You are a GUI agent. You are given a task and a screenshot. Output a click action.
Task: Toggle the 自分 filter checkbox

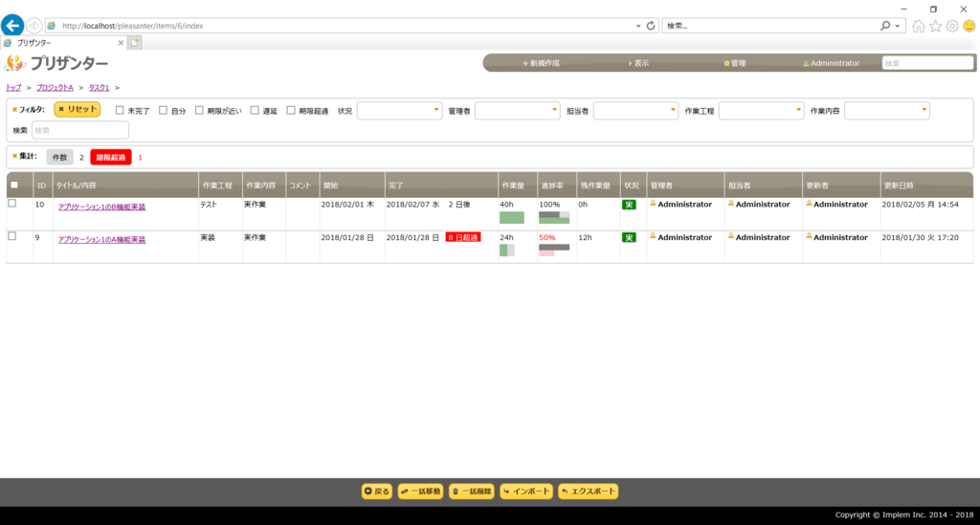pos(163,110)
